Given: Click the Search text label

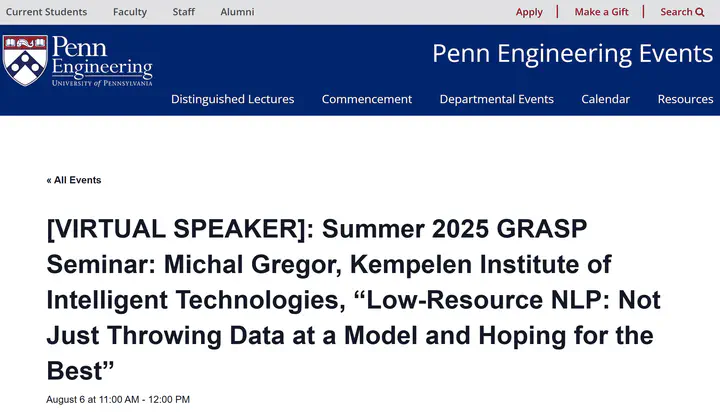Looking at the screenshot, I should tap(676, 12).
